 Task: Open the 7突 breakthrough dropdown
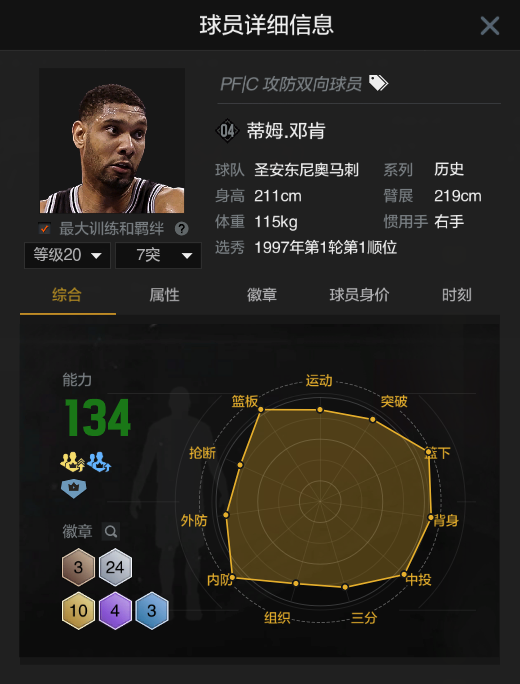(158, 255)
